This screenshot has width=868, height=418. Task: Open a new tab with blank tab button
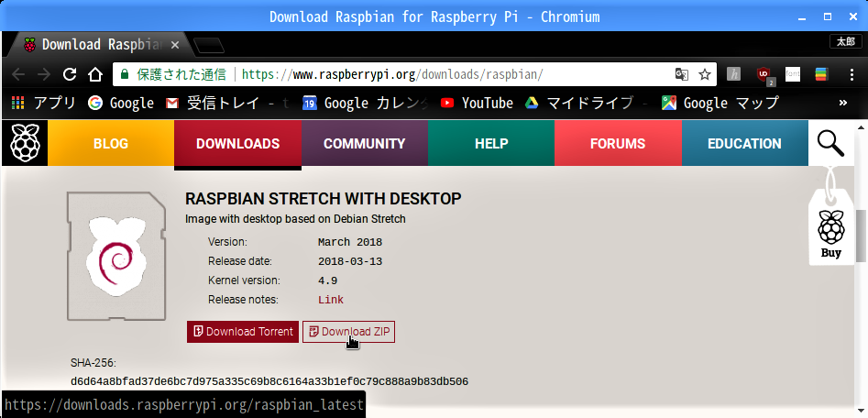click(x=210, y=46)
